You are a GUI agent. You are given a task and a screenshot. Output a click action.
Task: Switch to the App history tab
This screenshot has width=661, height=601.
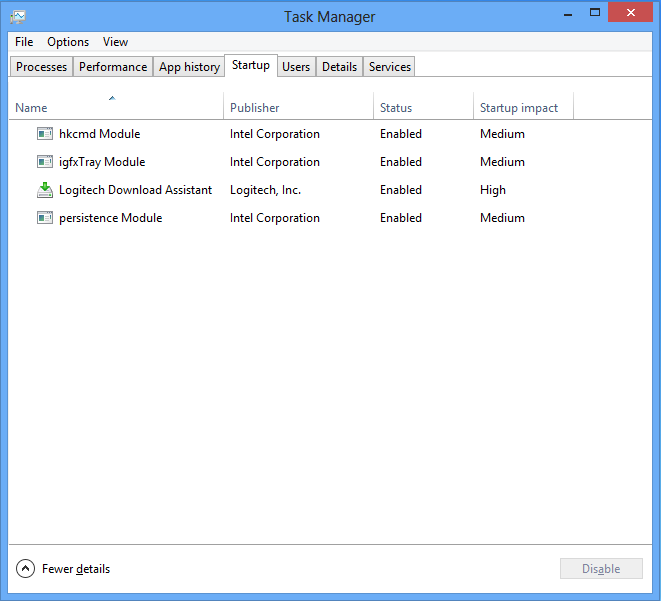coord(189,67)
